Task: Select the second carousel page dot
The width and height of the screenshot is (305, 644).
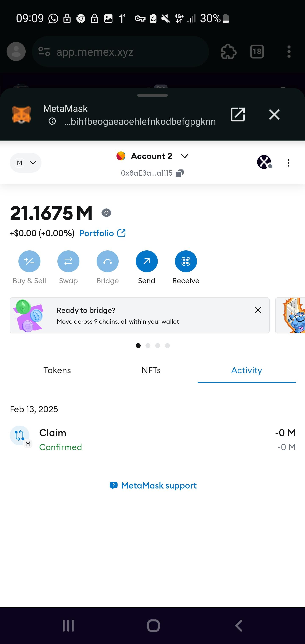Action: click(148, 346)
